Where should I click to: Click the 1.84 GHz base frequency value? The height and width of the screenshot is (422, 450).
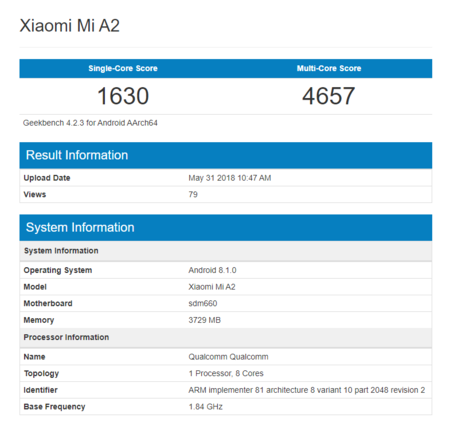coord(205,407)
